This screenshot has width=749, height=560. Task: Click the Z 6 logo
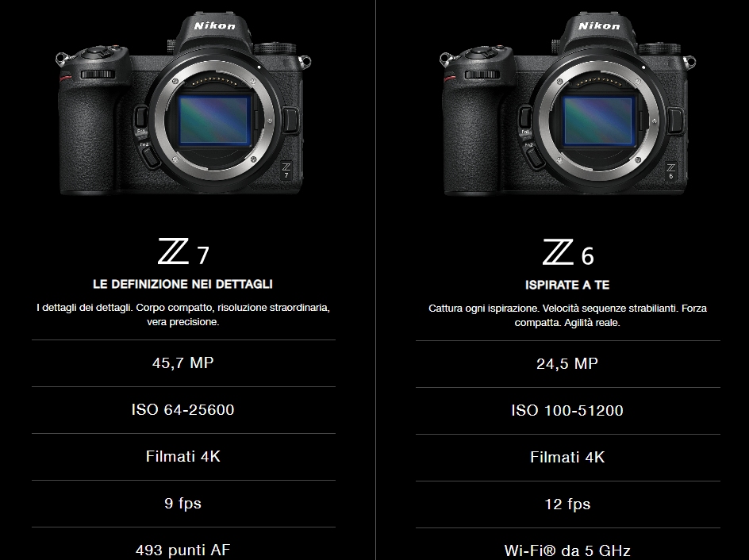pyautogui.click(x=568, y=252)
